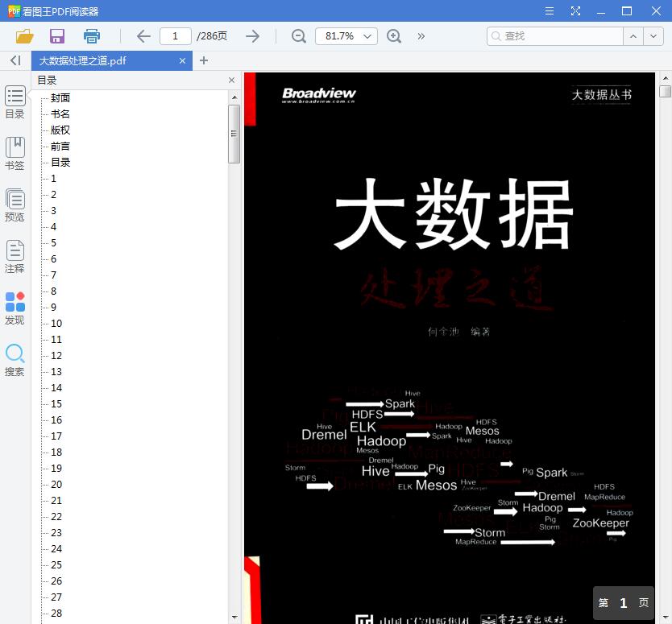
Task: Select outline entry 8
Action: point(53,291)
